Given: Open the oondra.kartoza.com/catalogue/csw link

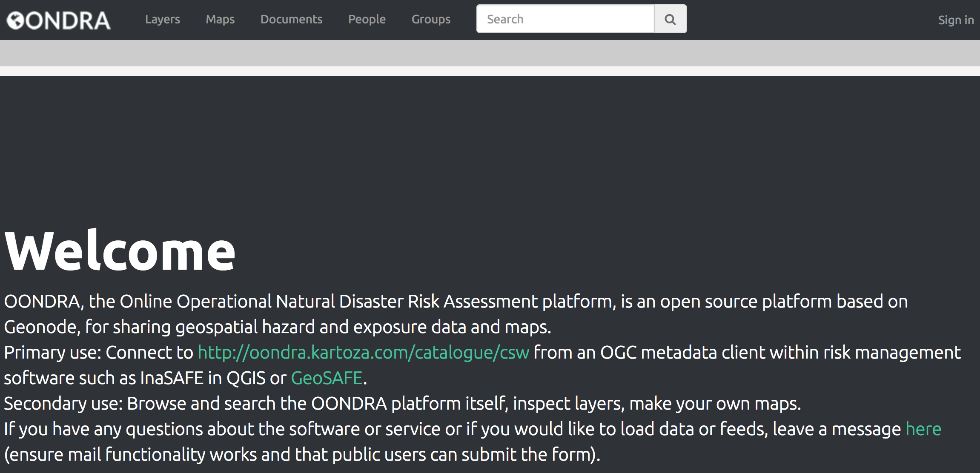Looking at the screenshot, I should click(x=364, y=353).
